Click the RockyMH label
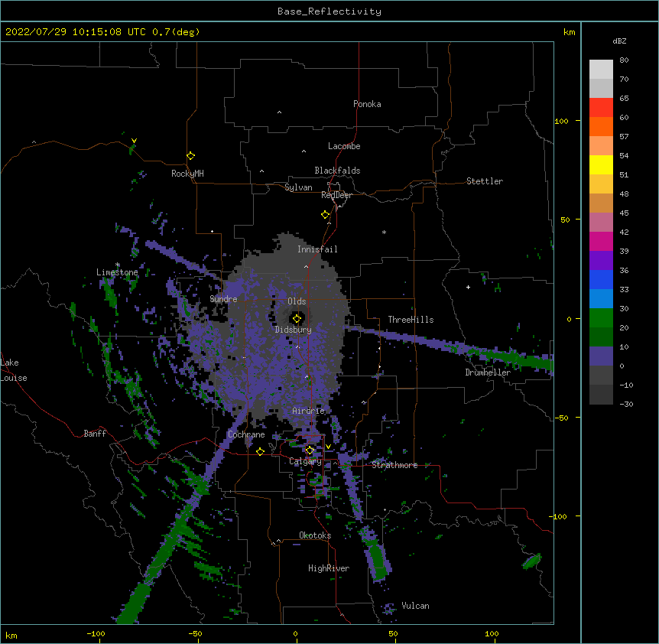The image size is (659, 644). (x=187, y=174)
